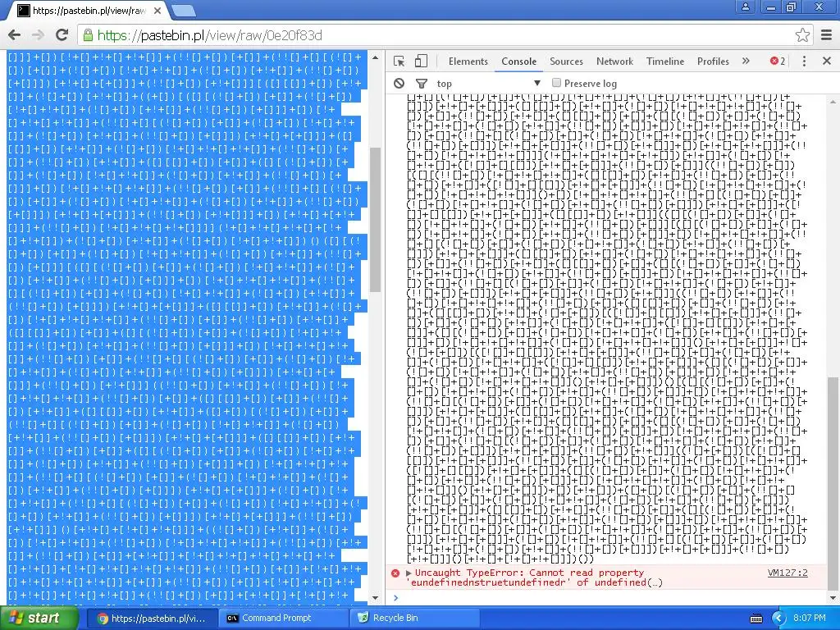
Task: Expand hidden tray icons arrow
Action: click(x=778, y=619)
